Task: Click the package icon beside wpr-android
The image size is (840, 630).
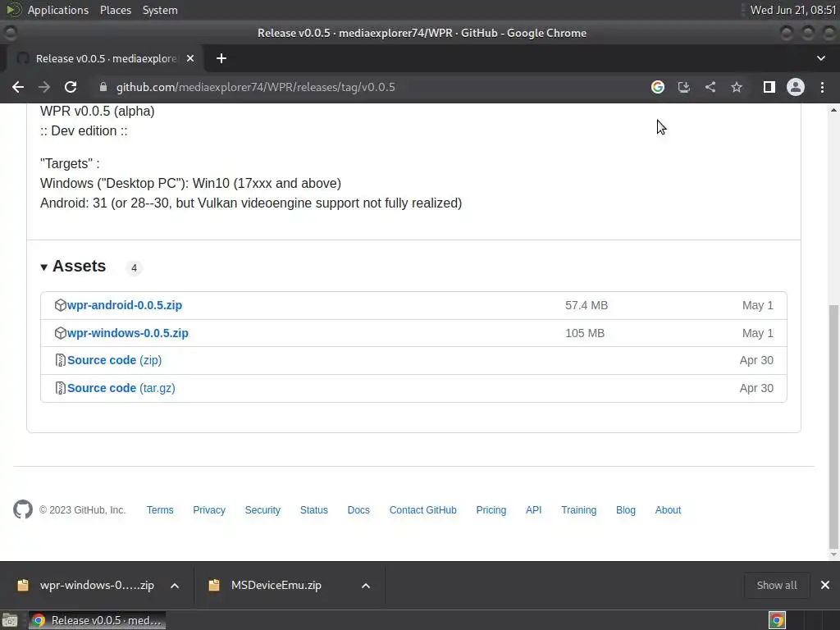Action: click(x=60, y=305)
